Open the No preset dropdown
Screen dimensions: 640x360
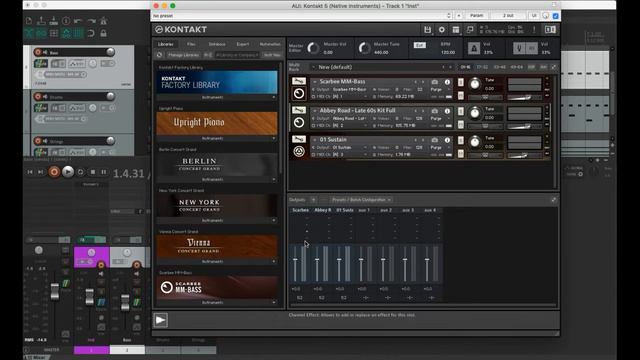301,16
